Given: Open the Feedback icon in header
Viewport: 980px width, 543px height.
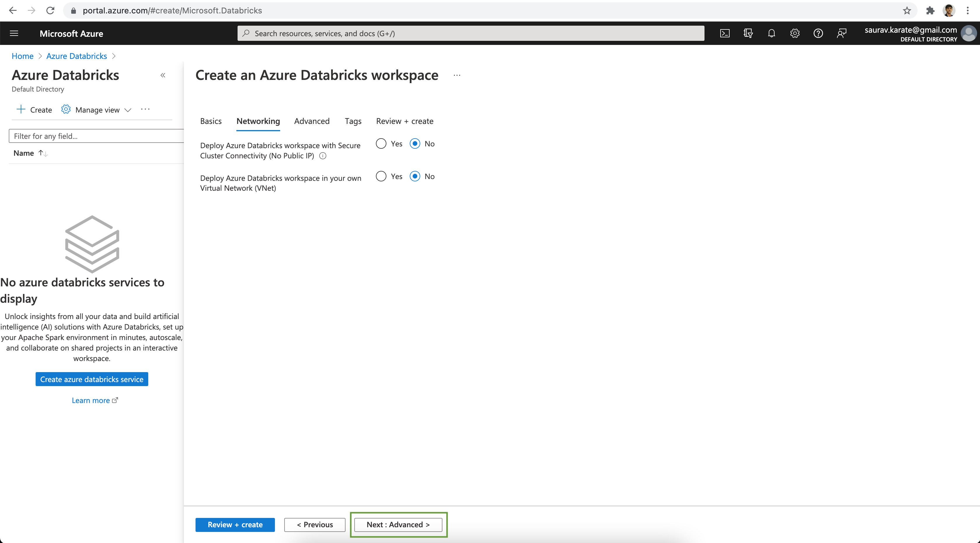Looking at the screenshot, I should (x=842, y=34).
